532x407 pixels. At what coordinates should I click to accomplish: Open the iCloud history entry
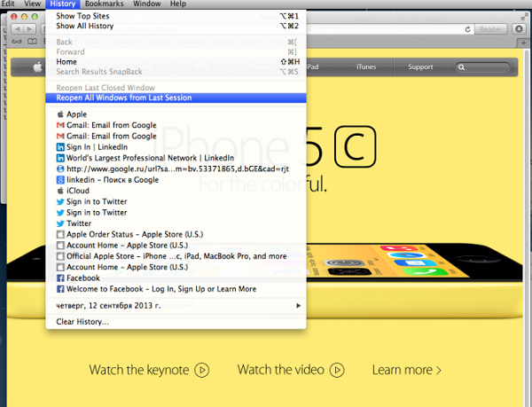(78, 191)
